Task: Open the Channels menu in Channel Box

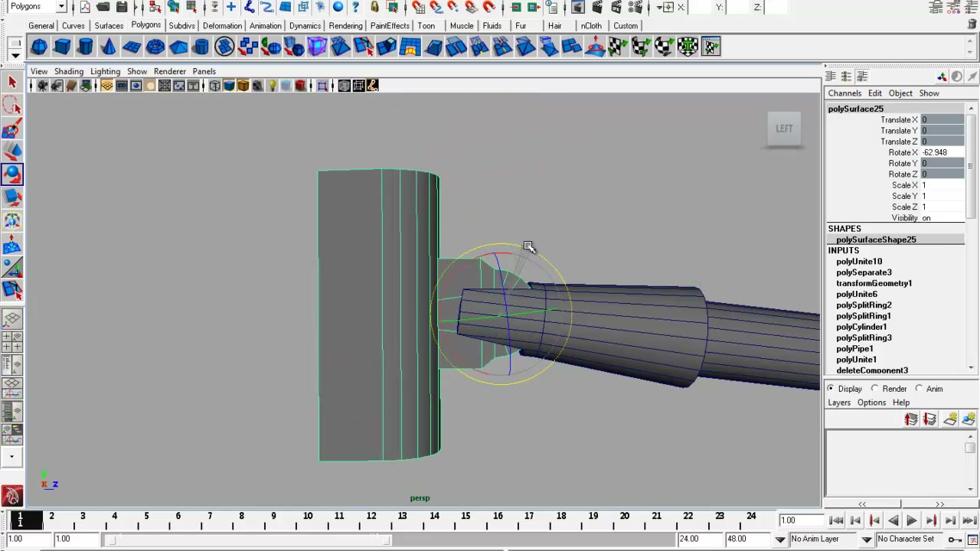Action: [844, 93]
